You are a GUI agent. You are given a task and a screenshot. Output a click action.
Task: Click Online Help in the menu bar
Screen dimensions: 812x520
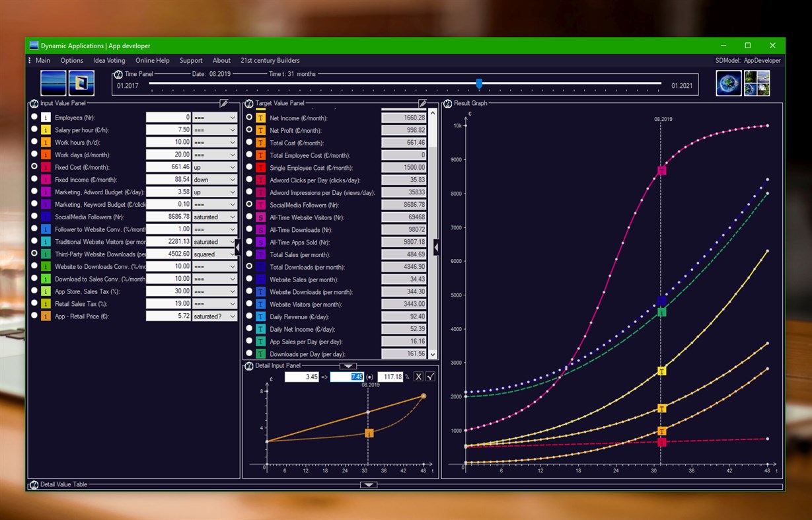point(152,60)
